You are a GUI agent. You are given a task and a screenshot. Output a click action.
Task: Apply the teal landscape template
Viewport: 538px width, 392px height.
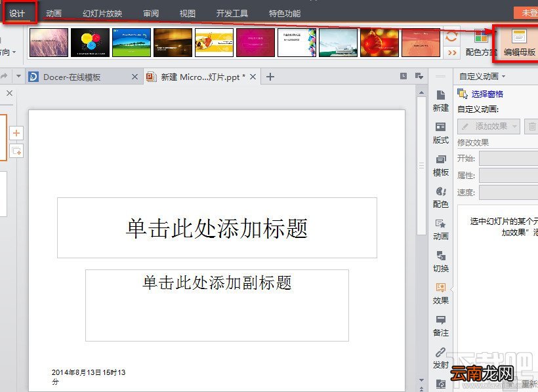339,43
